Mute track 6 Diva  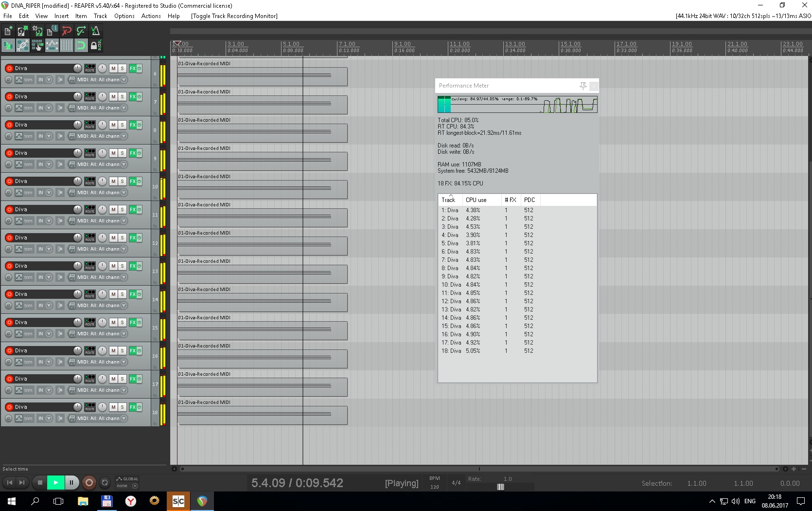(x=113, y=69)
